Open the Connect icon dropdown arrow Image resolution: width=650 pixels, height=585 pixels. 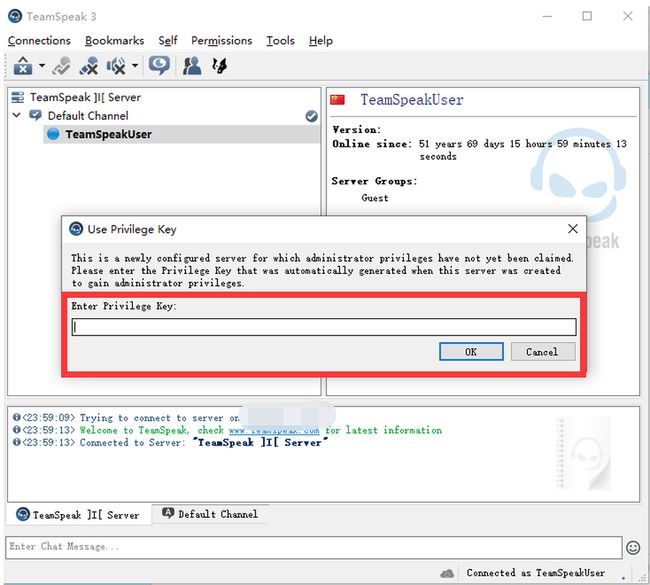click(42, 66)
